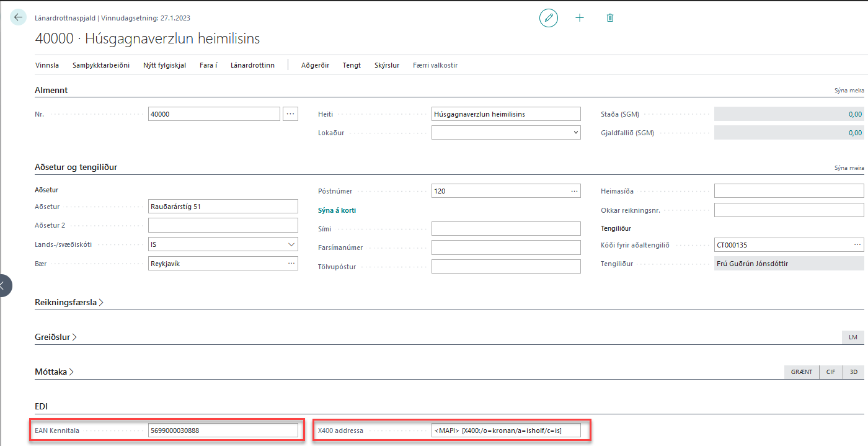This screenshot has width=868, height=446.
Task: Click the X400 addressa input field
Action: coord(506,430)
